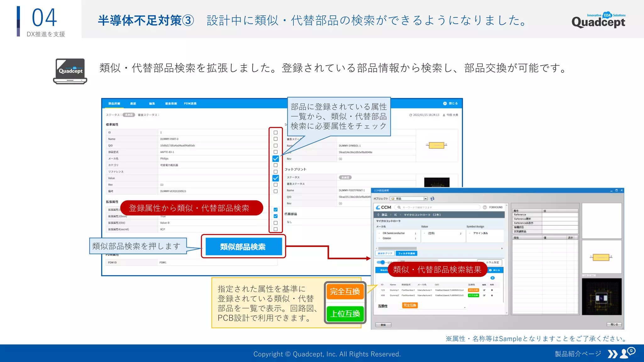Click the Quadcept laptop logo icon
This screenshot has height=362, width=644.
click(70, 71)
